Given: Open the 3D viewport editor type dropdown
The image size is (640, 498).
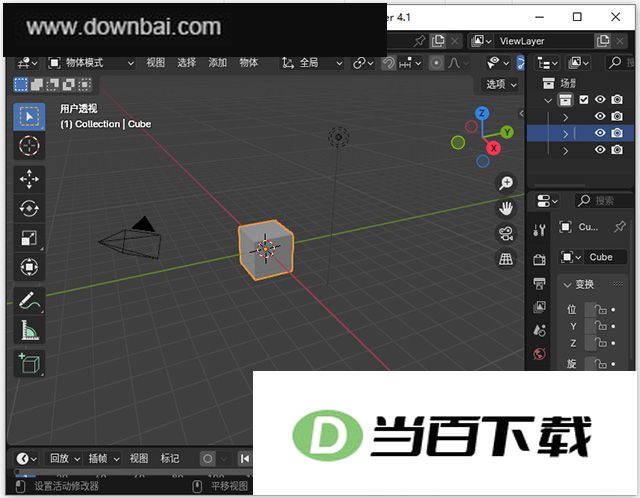Looking at the screenshot, I should 27,63.
